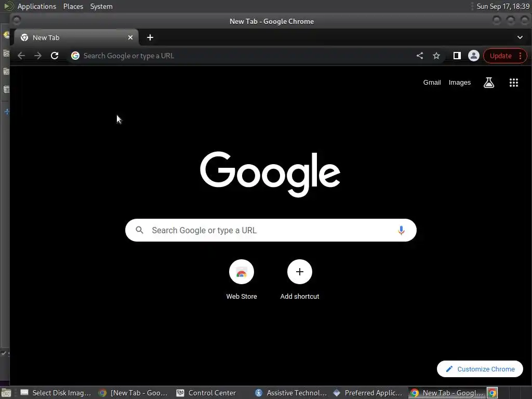The image size is (532, 399).
Task: Close the New Tab tab
Action: click(x=130, y=37)
